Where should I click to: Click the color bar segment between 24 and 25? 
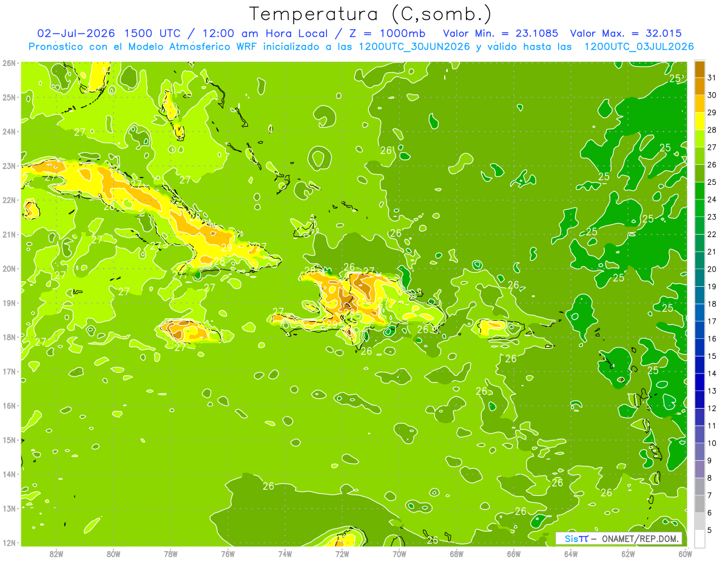pyautogui.click(x=699, y=190)
